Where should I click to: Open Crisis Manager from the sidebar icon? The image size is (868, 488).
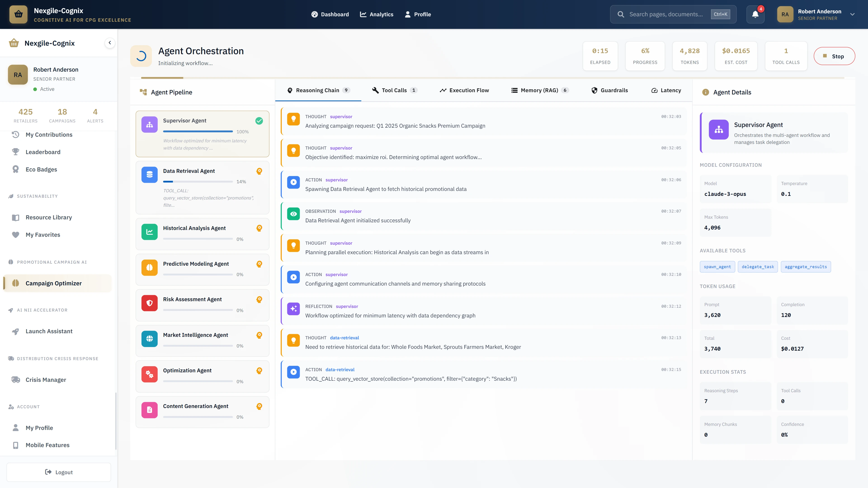pyautogui.click(x=16, y=380)
